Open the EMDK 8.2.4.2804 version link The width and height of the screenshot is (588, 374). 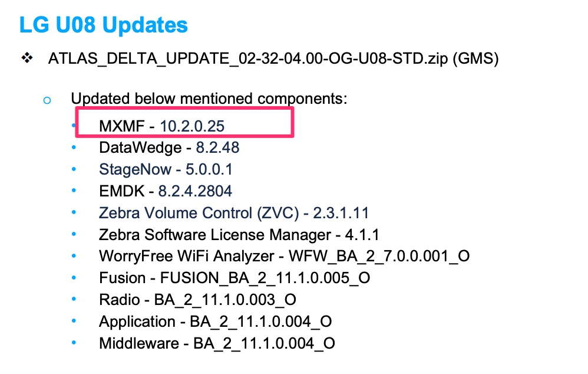click(x=195, y=191)
